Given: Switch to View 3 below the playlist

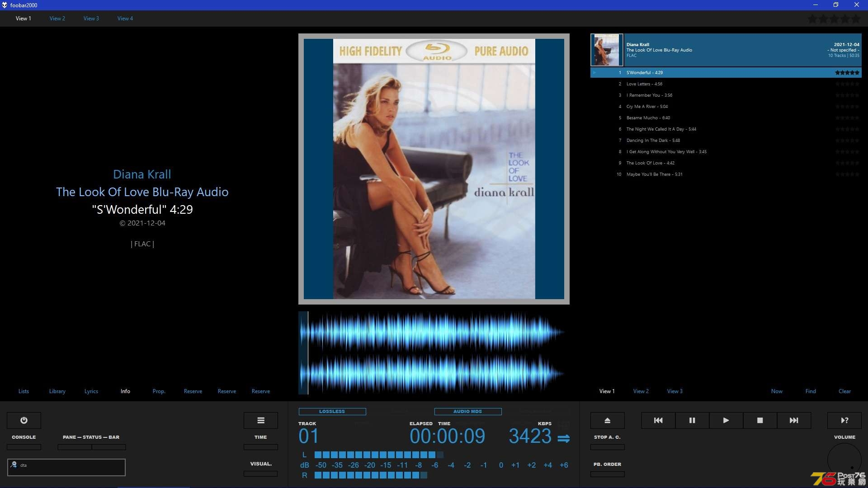Looking at the screenshot, I should coord(675,391).
